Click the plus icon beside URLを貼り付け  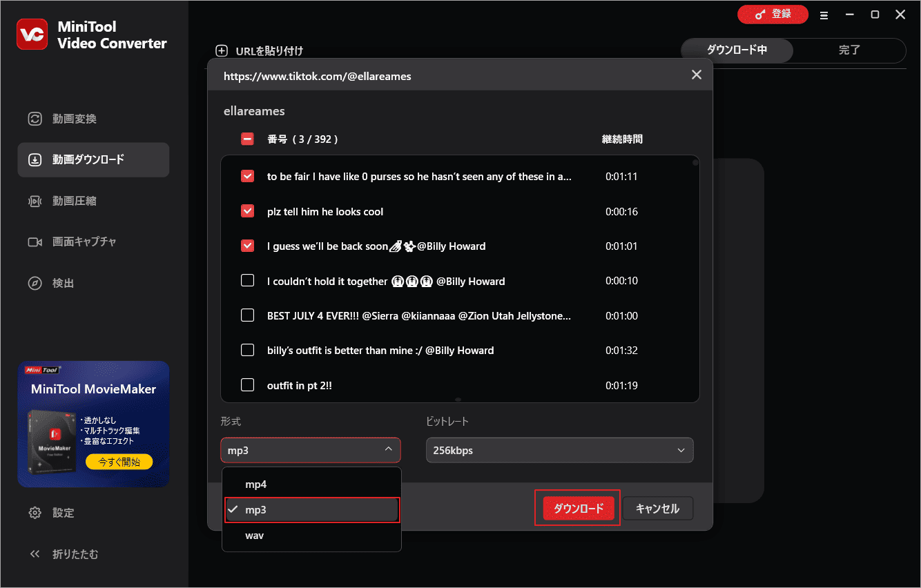(x=222, y=50)
